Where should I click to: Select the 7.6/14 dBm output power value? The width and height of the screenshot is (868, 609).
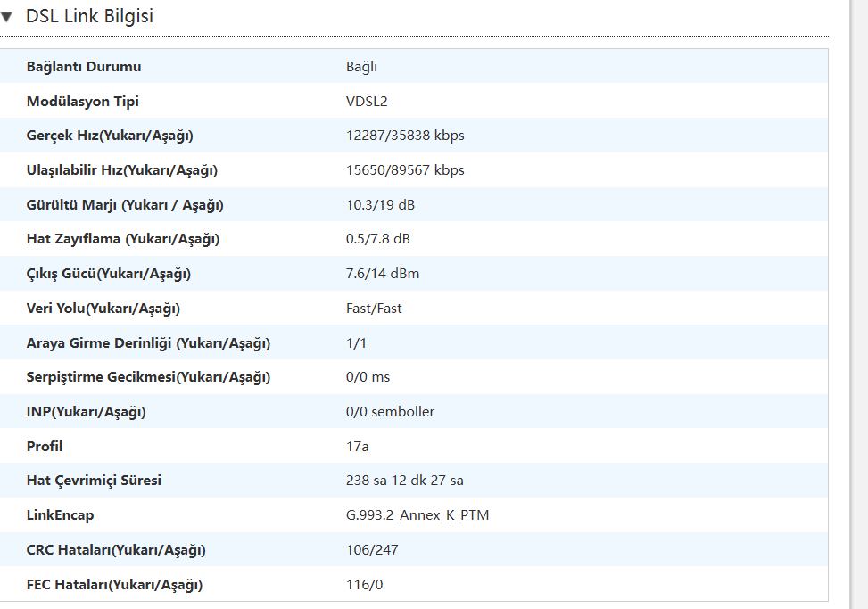pyautogui.click(x=383, y=273)
